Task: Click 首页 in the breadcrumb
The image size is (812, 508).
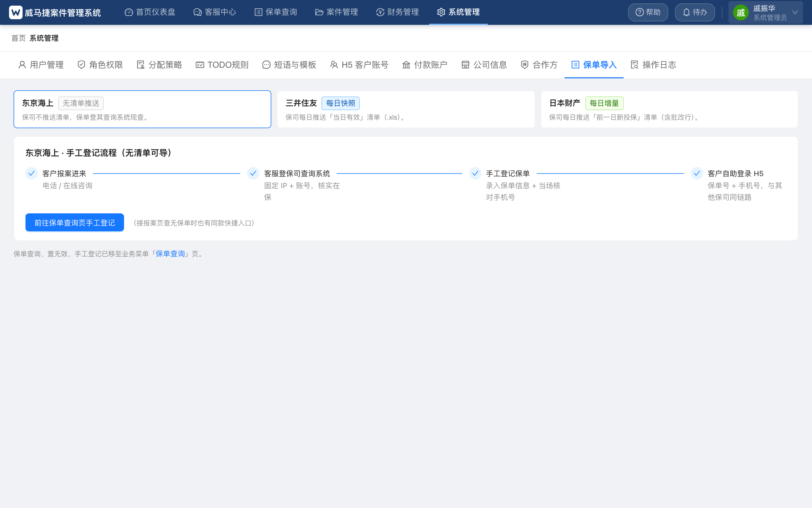Action: (18, 38)
